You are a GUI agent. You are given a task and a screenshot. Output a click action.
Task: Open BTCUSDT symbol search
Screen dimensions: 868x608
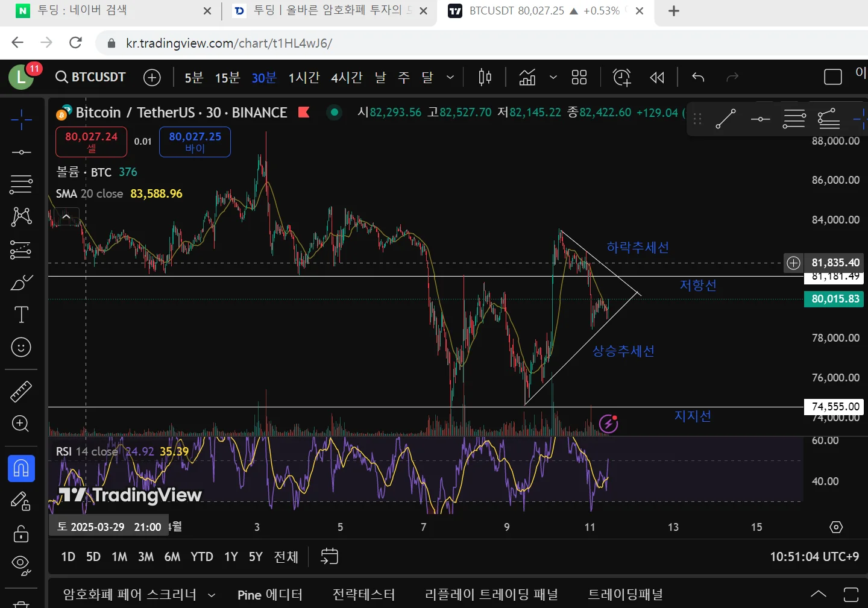[x=90, y=77]
